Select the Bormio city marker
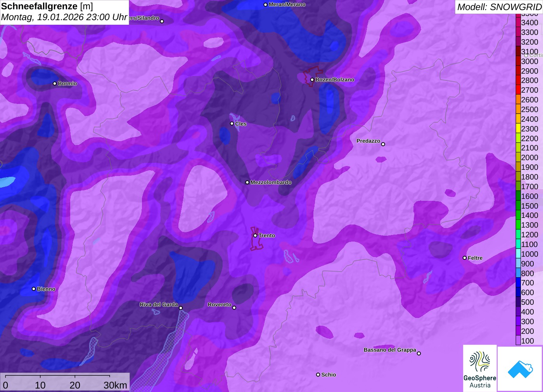Screen dimensions: 543x392 click(55, 83)
